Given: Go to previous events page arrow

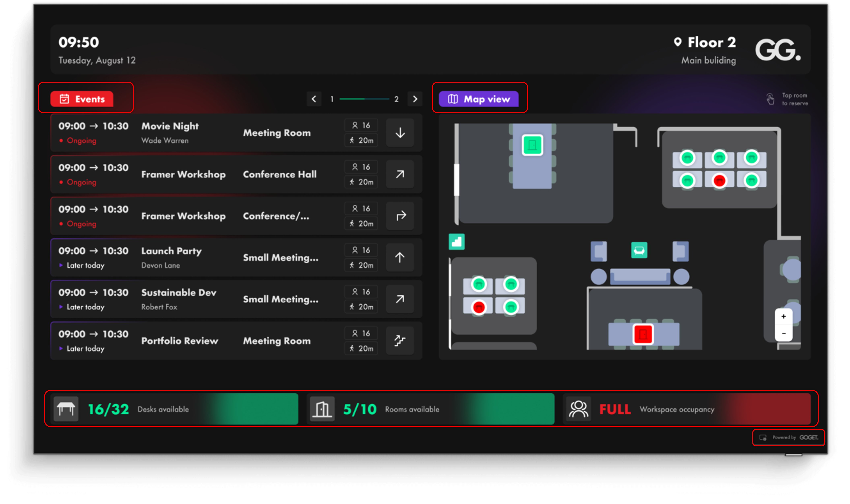Looking at the screenshot, I should [x=314, y=99].
